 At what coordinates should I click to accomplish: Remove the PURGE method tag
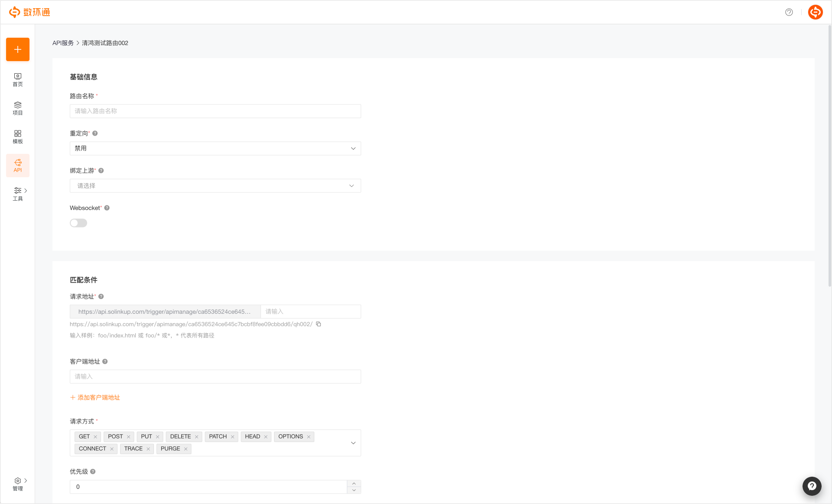(186, 449)
